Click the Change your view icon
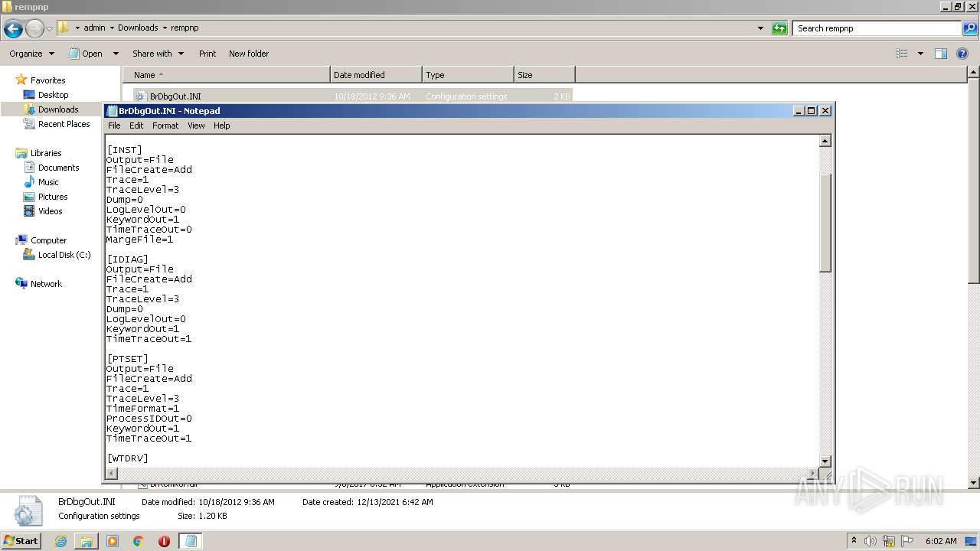The image size is (980, 551). point(902,54)
